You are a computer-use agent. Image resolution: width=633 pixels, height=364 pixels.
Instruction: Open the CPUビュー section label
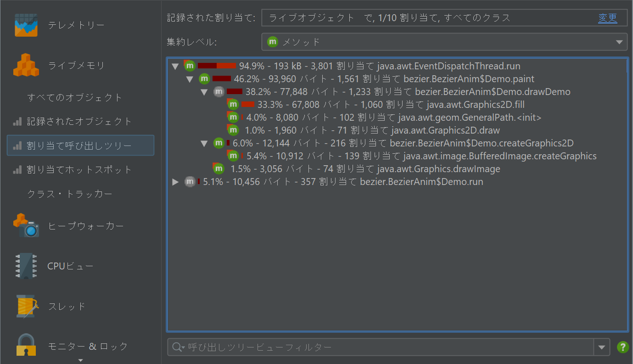pyautogui.click(x=70, y=266)
